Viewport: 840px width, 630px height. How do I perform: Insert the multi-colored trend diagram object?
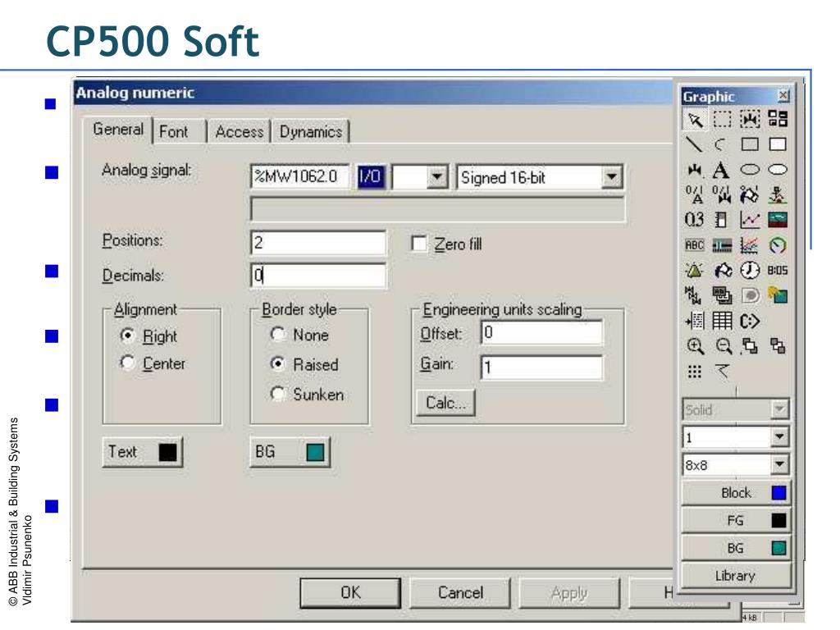(750, 245)
